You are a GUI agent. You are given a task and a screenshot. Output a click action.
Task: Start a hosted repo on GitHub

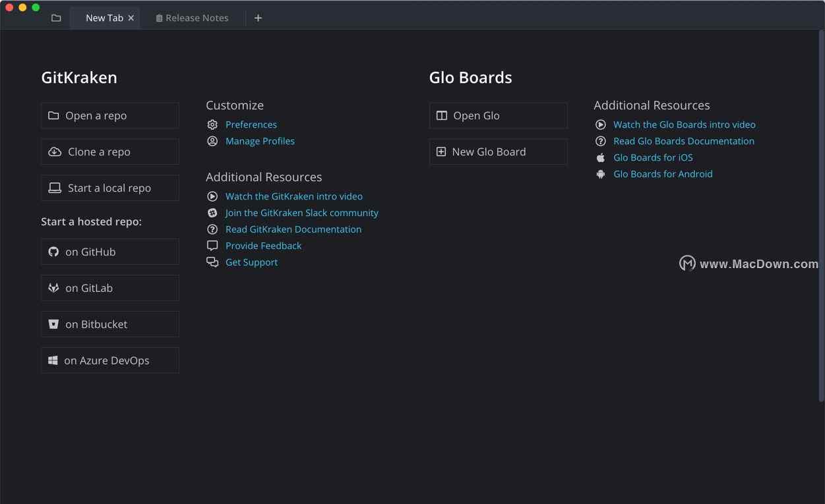[110, 252]
